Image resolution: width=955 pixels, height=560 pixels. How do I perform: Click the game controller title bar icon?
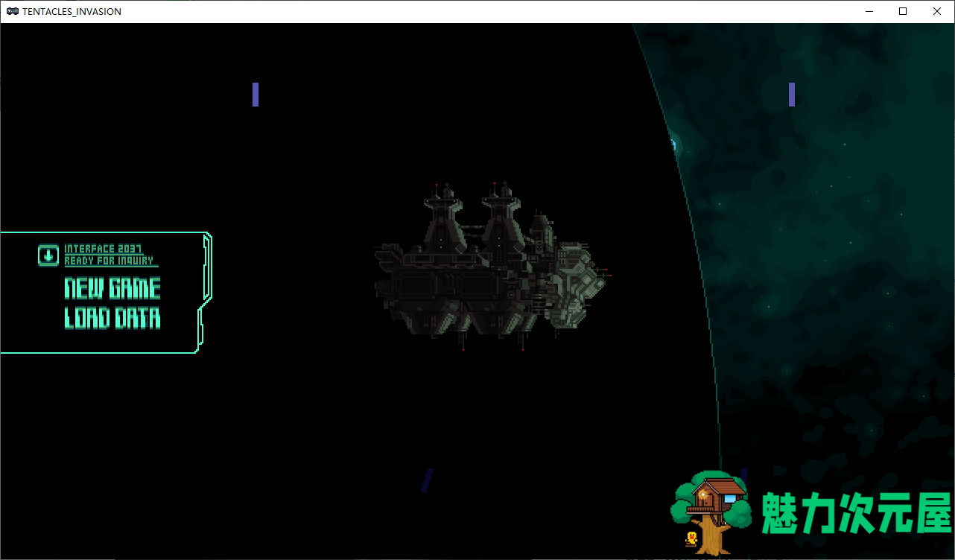[x=13, y=11]
